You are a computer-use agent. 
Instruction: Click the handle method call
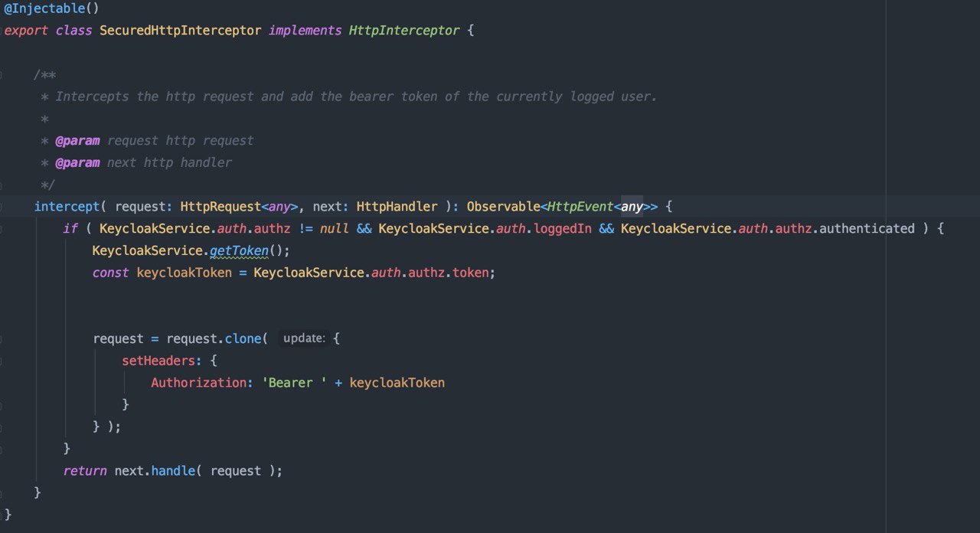173,470
